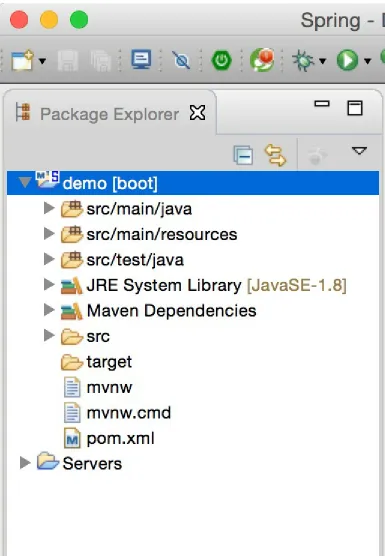Select the Servers project row
Screen dimensions: 385x556
(x=92, y=463)
